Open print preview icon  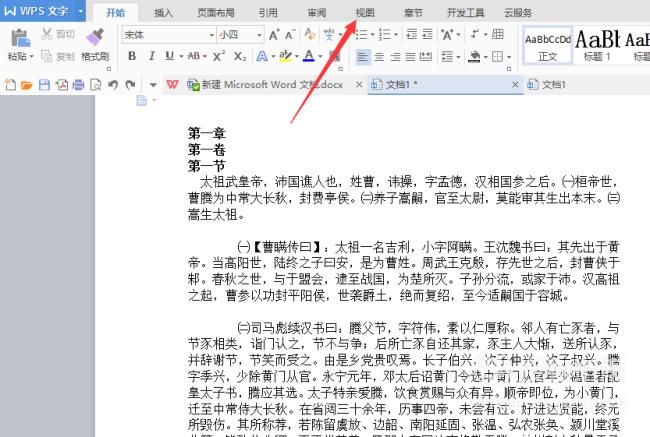point(96,85)
